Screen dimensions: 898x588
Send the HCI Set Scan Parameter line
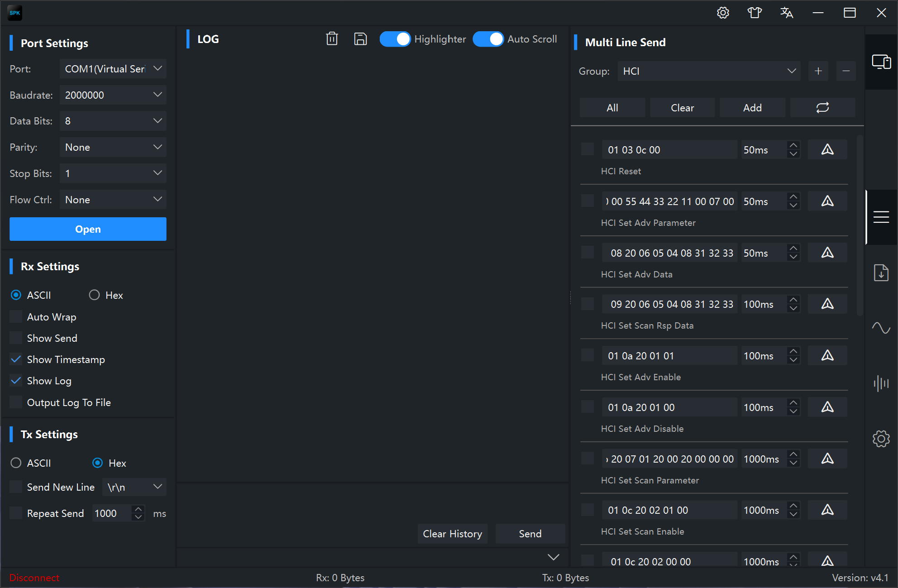pyautogui.click(x=827, y=459)
